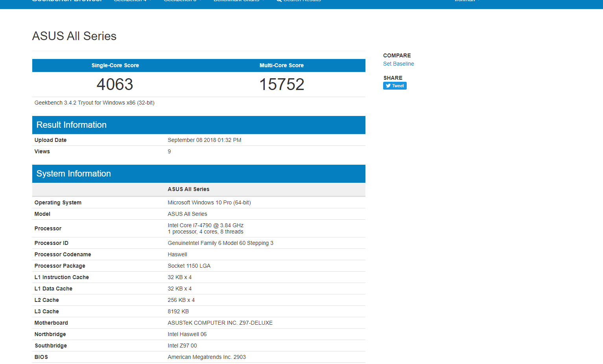Click the Processor Codename row label

pos(63,254)
